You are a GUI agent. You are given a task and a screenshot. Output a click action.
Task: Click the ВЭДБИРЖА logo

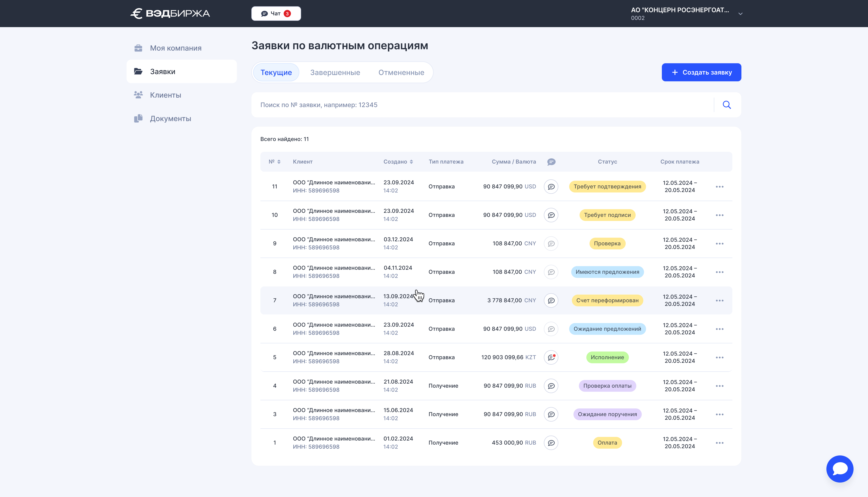click(170, 14)
